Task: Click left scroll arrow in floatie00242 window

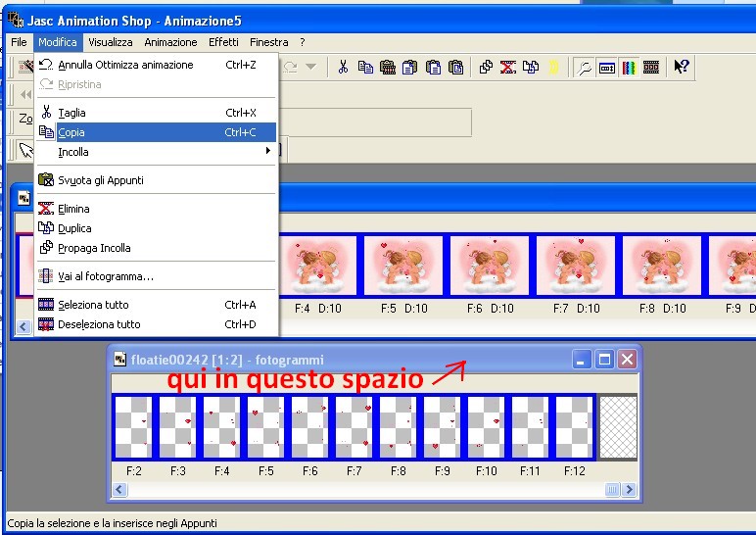Action: pos(119,490)
